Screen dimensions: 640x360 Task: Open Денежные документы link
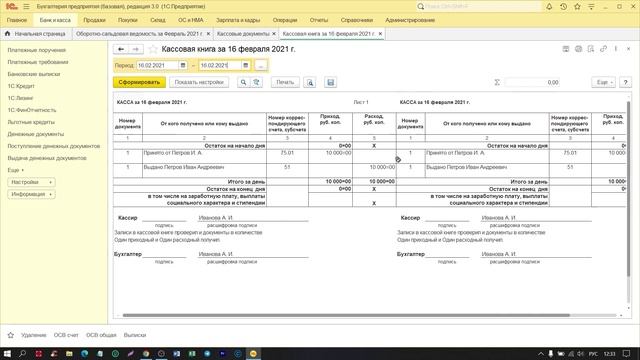pyautogui.click(x=36, y=134)
